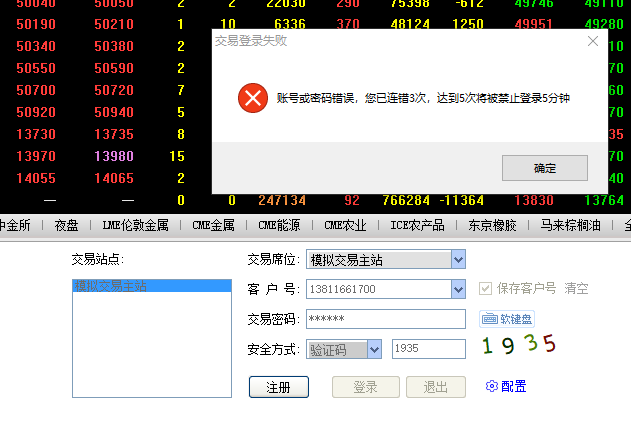Click the green value 13764
631x425 pixels.
604,200
